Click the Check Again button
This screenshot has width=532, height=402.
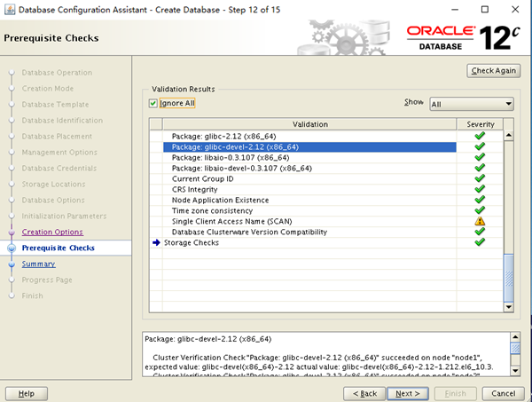pyautogui.click(x=493, y=71)
